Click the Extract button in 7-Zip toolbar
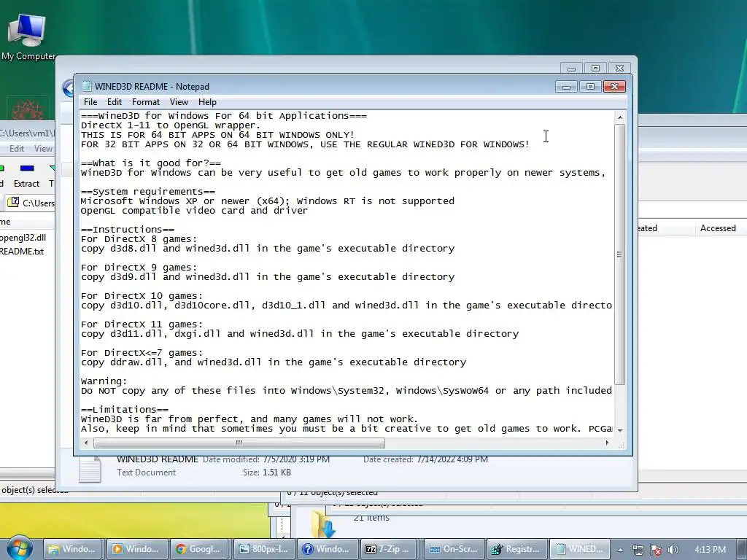The width and height of the screenshot is (747, 560). tap(27, 175)
